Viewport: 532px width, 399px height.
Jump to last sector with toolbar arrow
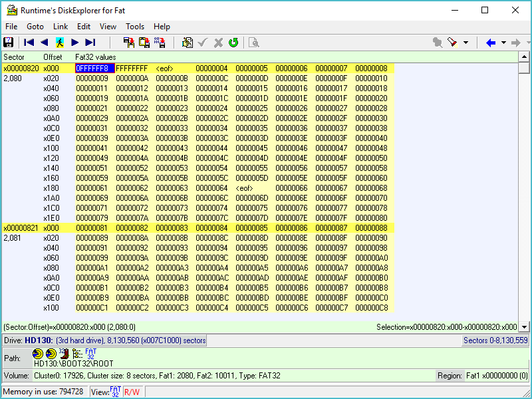pos(90,43)
